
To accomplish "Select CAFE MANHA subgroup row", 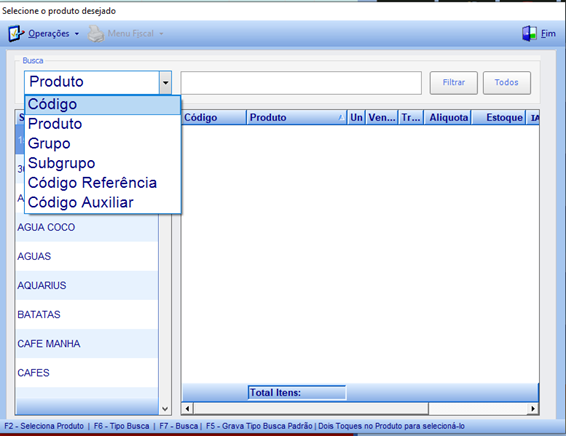I will (87, 344).
